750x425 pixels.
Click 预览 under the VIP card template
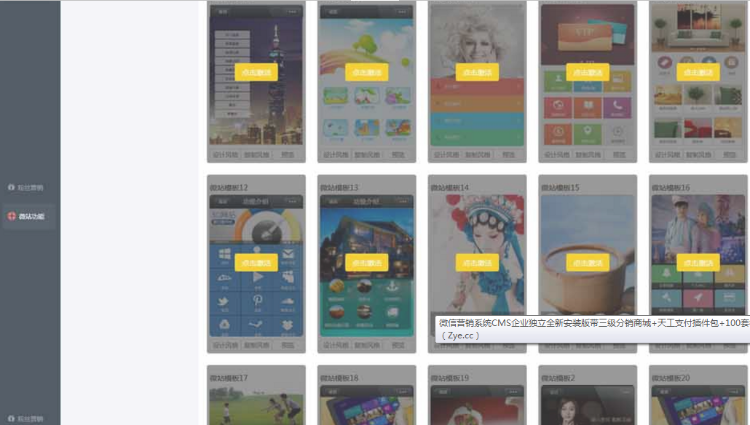point(619,154)
